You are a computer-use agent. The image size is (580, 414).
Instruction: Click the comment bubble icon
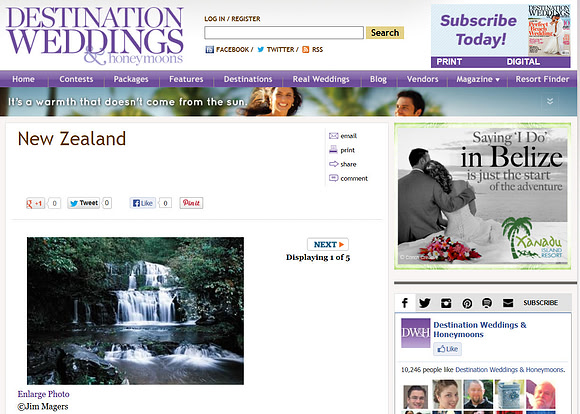333,178
